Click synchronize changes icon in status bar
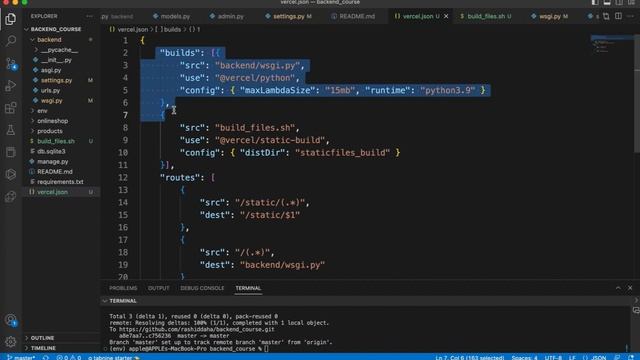The height and width of the screenshot is (360, 640). (46, 357)
